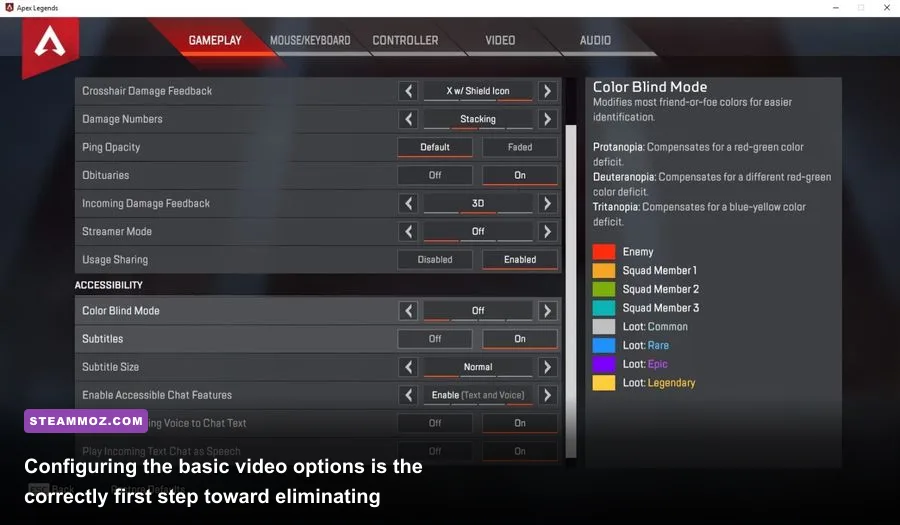The image size is (900, 525).
Task: Click the Incoming Damage Feedback 3D value
Action: [478, 203]
